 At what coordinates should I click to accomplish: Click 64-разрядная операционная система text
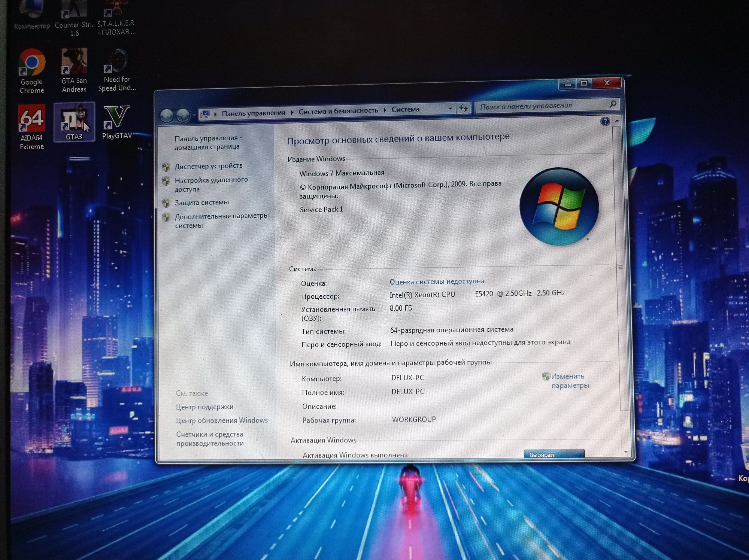[x=452, y=330]
